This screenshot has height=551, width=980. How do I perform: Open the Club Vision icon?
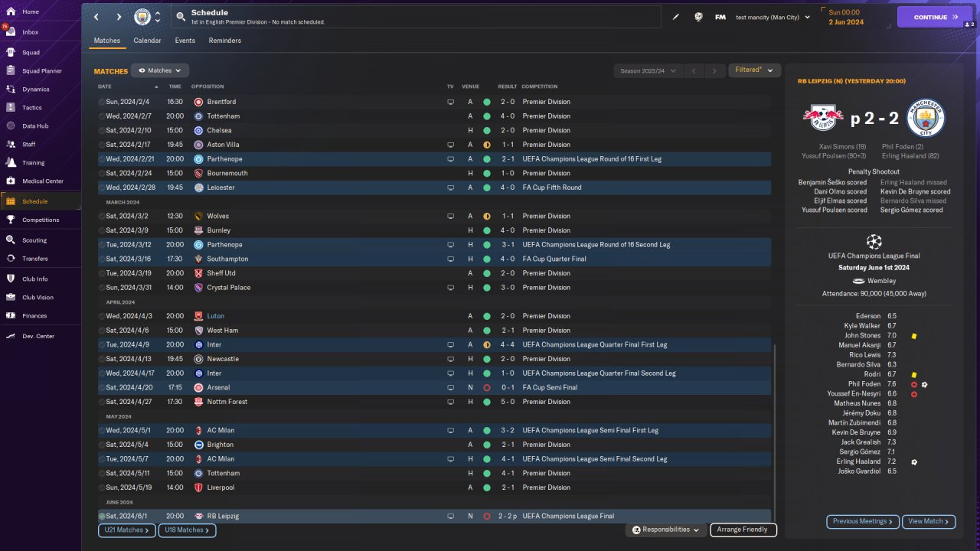point(11,298)
